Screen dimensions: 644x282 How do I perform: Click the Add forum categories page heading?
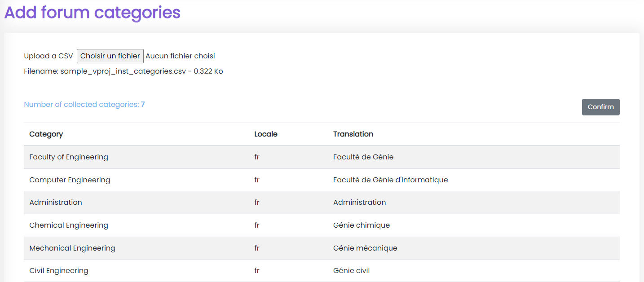(92, 13)
